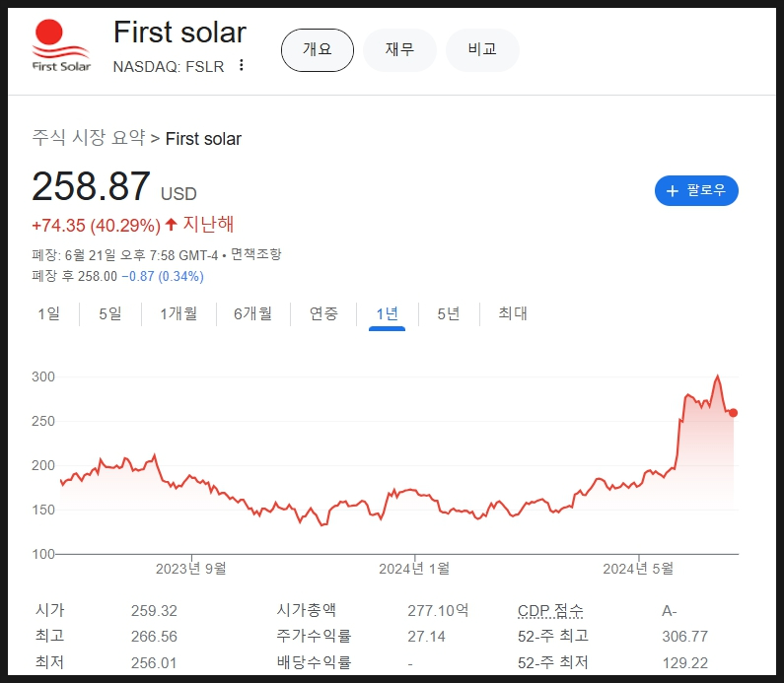Click the 최저 value 256.01

pyautogui.click(x=154, y=662)
